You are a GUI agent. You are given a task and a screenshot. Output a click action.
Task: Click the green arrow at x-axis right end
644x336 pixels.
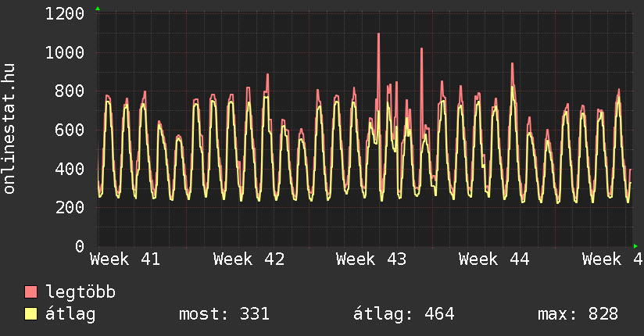click(635, 245)
